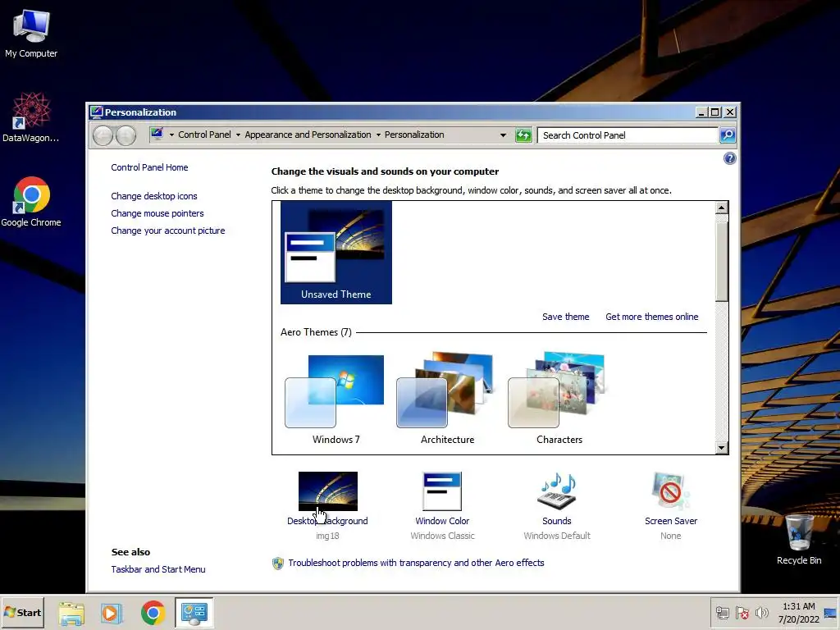Click the Window Color label link
The image size is (840, 630).
[x=442, y=521]
